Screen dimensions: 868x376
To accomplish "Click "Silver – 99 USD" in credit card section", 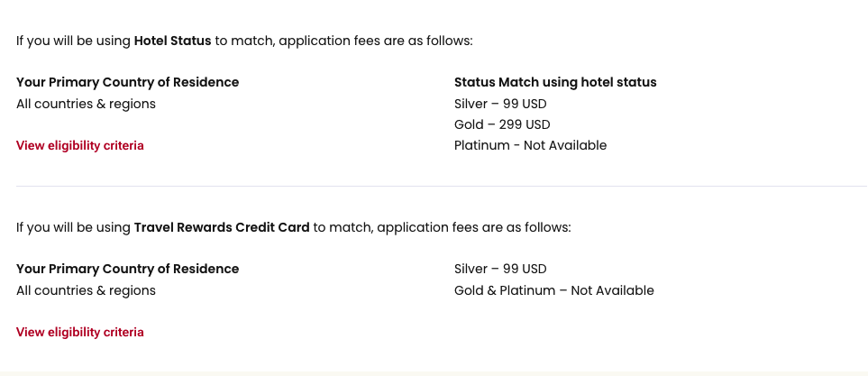I will 500,269.
